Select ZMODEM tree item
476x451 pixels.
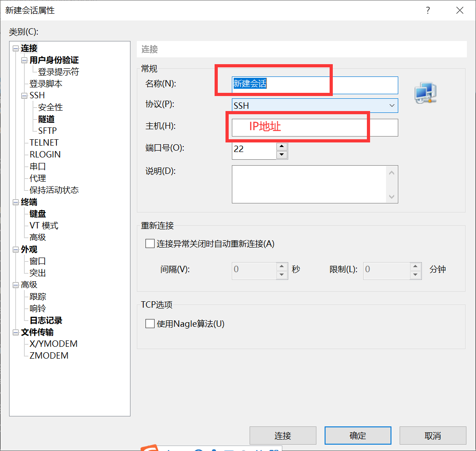(x=49, y=356)
